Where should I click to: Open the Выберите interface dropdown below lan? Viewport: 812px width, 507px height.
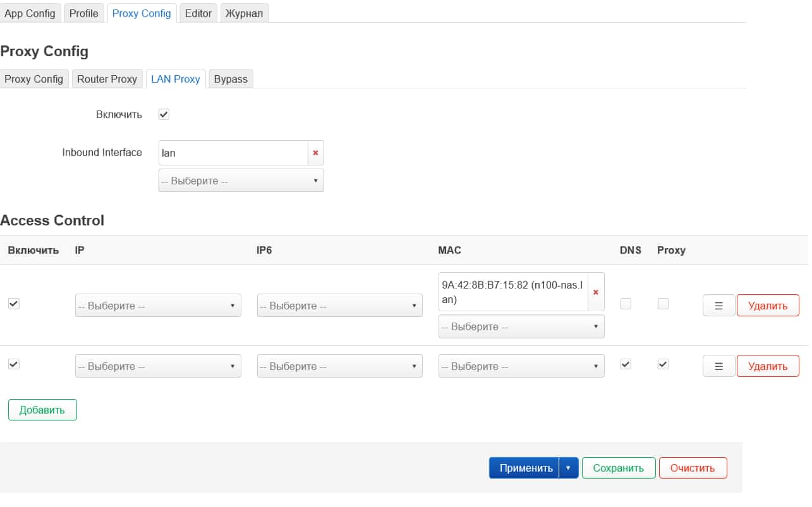pos(240,180)
